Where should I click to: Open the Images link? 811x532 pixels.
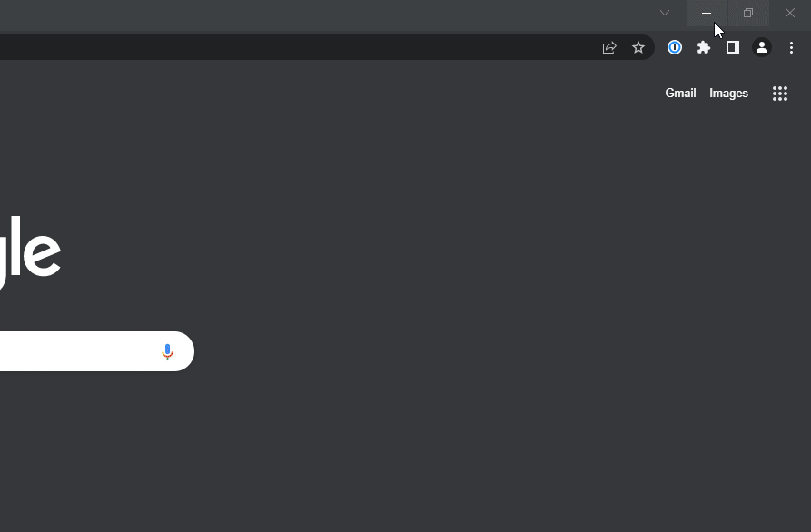click(728, 94)
